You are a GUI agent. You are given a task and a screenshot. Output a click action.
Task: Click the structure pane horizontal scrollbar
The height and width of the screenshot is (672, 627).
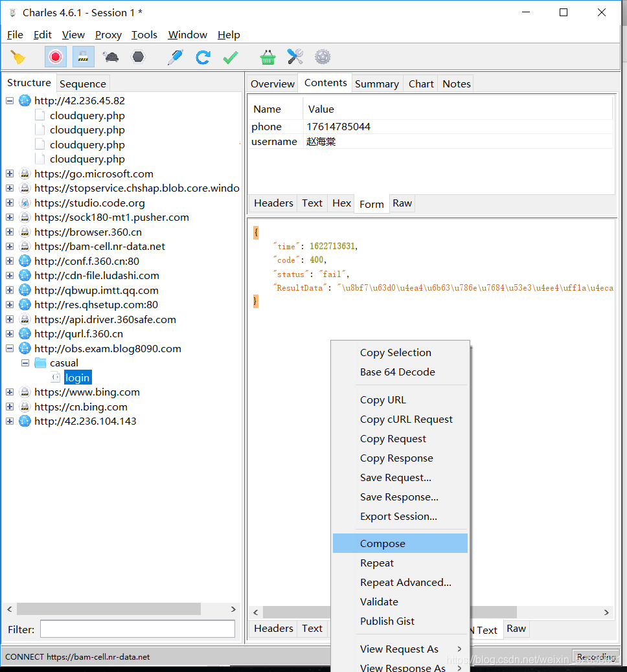(109, 609)
